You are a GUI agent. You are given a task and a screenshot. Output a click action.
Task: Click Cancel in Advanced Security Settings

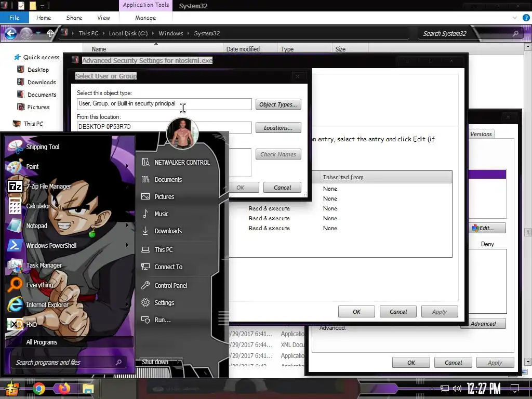tap(398, 312)
